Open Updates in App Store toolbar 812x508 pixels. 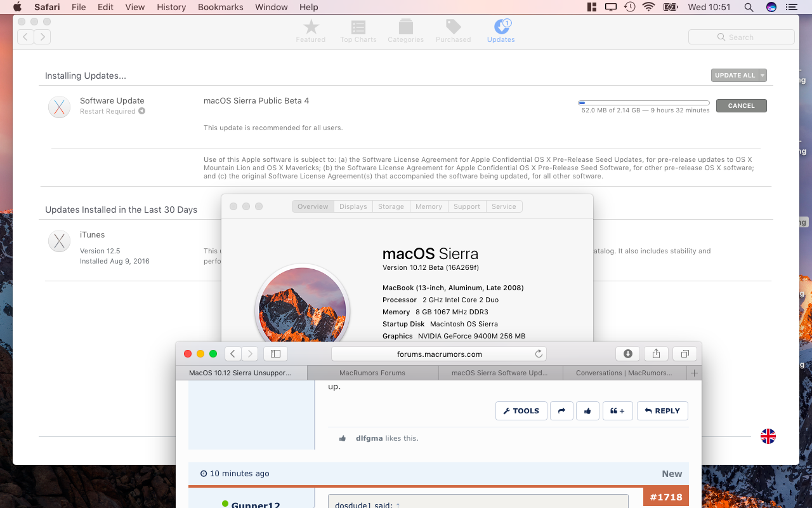click(x=501, y=30)
